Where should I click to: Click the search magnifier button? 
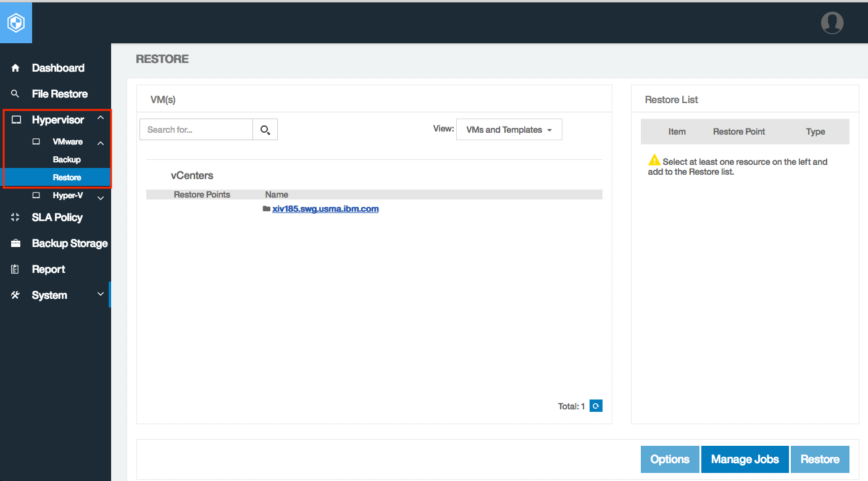[x=265, y=130]
